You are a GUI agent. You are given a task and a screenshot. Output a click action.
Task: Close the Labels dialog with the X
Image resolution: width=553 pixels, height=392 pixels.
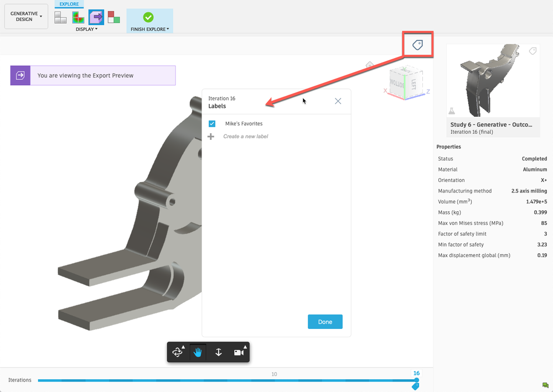point(338,101)
